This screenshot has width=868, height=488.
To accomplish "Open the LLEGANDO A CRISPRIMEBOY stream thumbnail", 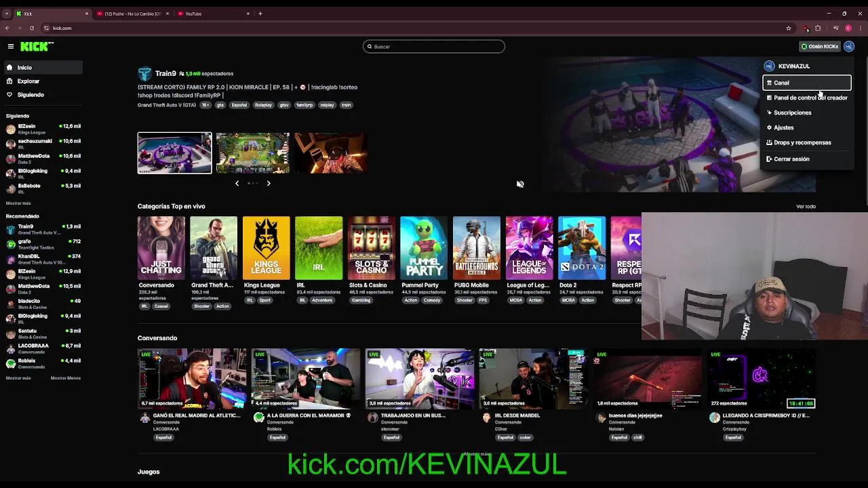I will point(762,378).
